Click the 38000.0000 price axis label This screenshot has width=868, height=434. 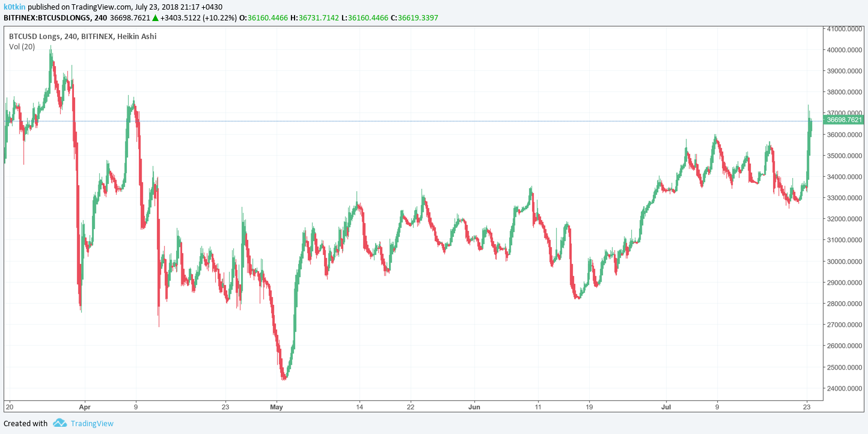click(845, 92)
